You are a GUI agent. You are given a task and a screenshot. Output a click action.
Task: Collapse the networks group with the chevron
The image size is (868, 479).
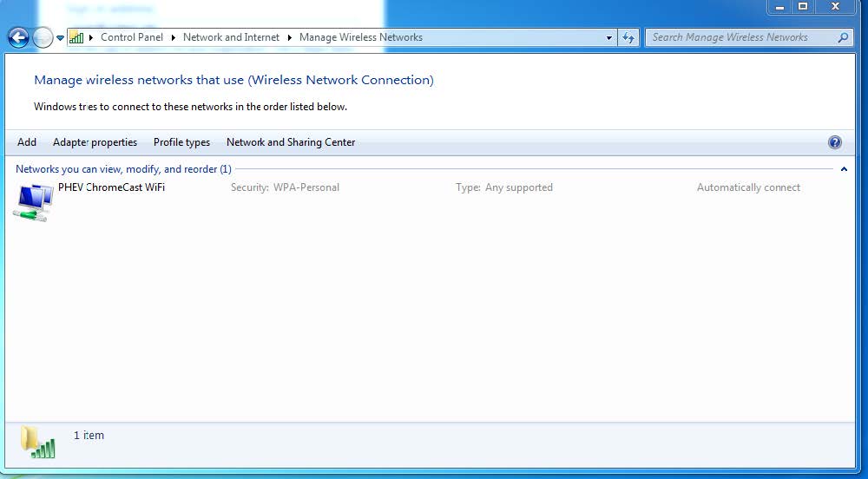[844, 169]
